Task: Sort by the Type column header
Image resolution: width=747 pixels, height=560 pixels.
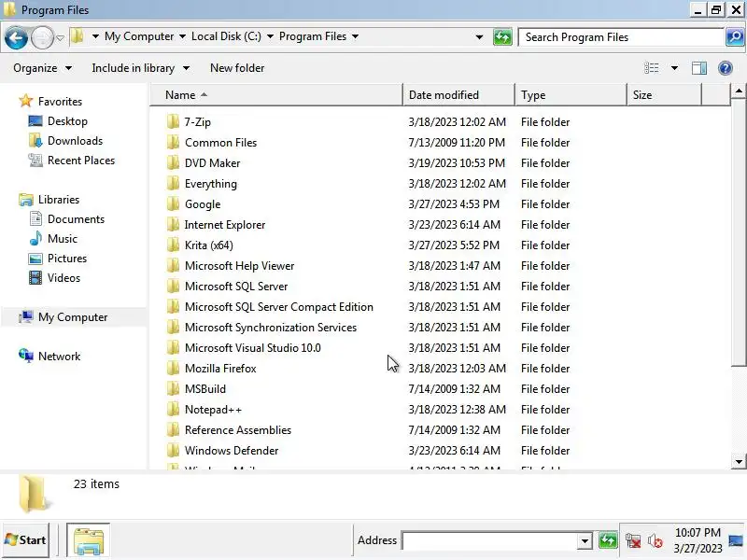Action: pos(571,95)
